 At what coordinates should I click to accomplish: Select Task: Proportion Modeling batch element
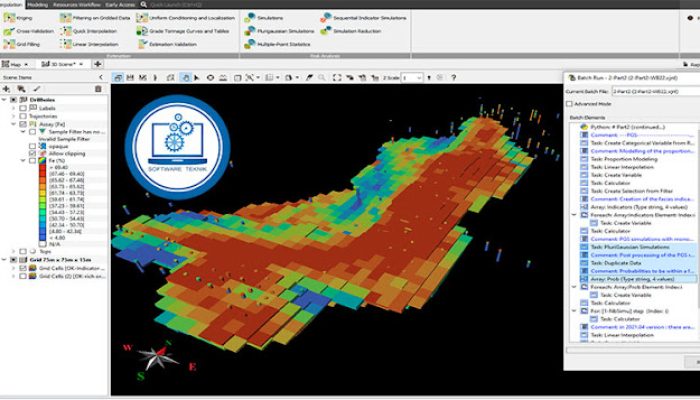pyautogui.click(x=624, y=159)
